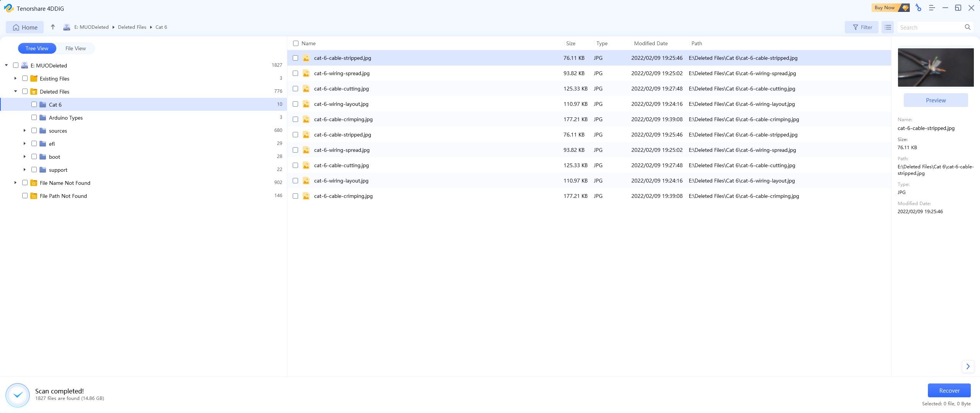Image resolution: width=980 pixels, height=413 pixels.
Task: Click the blue key registration icon
Action: click(918, 8)
